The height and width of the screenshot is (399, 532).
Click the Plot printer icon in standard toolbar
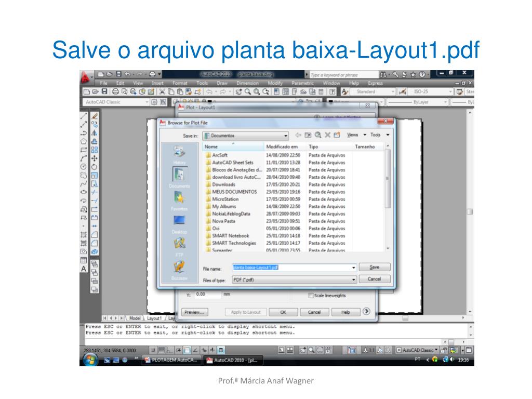click(116, 91)
